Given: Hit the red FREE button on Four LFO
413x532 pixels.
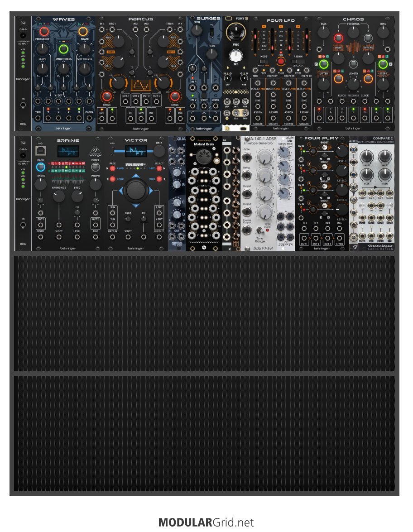Looking at the screenshot, I should (x=281, y=62).
